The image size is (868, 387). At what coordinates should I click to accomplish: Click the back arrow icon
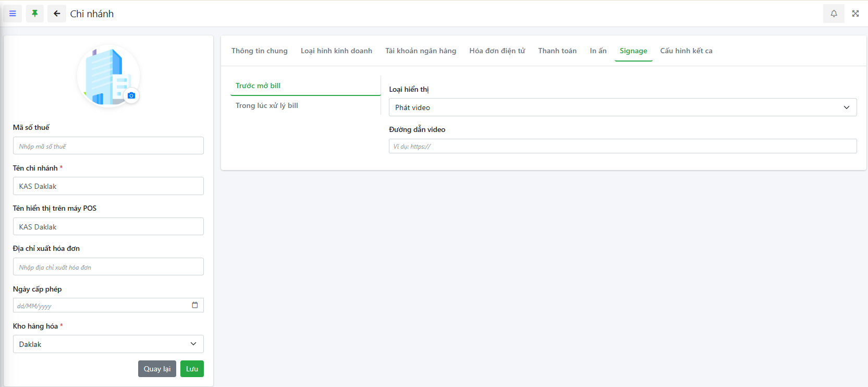[57, 14]
